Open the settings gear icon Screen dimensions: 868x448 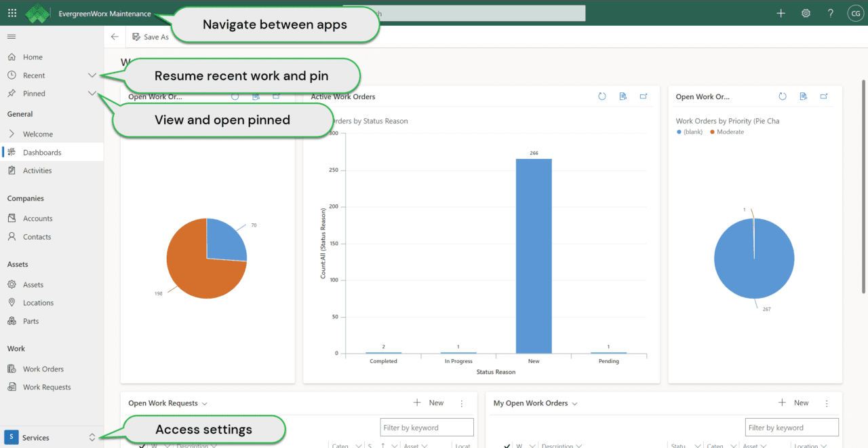[x=806, y=13]
